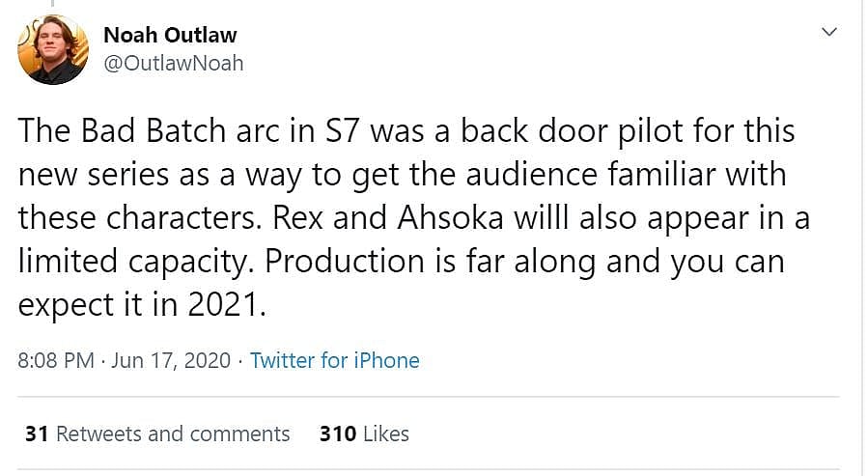Click the number 310 likes count

[336, 434]
